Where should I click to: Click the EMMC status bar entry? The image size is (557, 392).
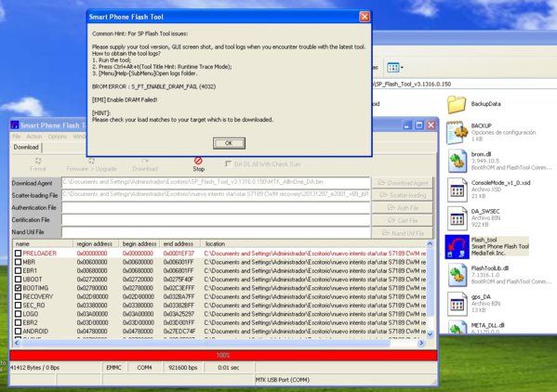pyautogui.click(x=114, y=368)
